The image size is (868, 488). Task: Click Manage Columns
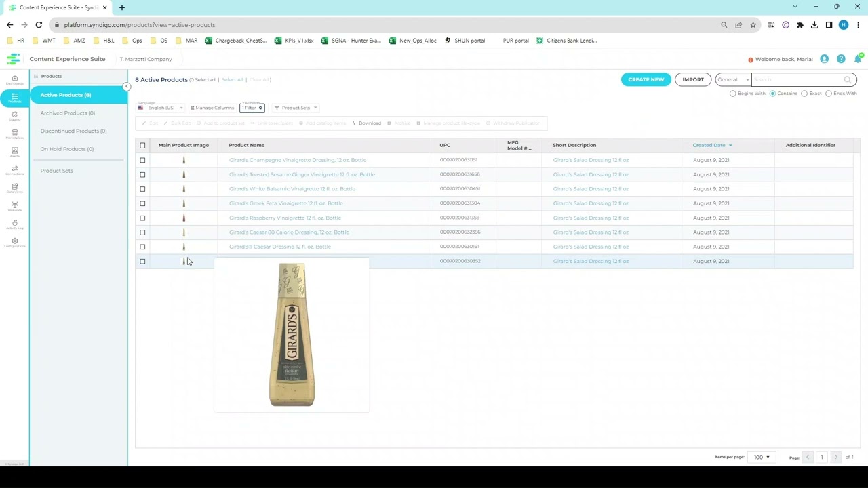(212, 108)
